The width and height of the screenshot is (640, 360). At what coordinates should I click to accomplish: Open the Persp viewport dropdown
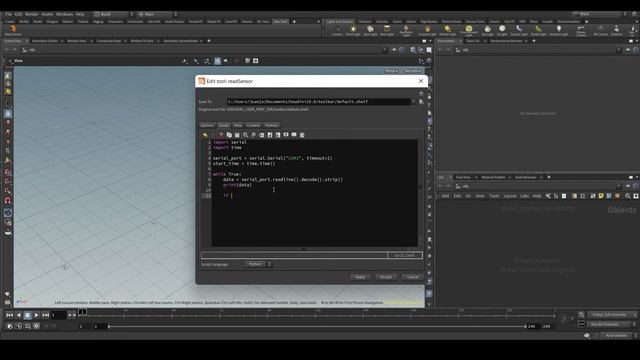coord(391,71)
